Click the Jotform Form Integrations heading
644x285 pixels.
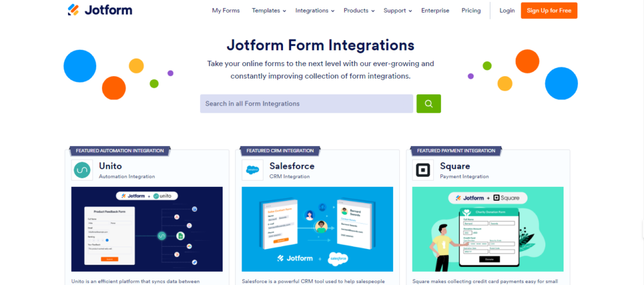tap(320, 45)
